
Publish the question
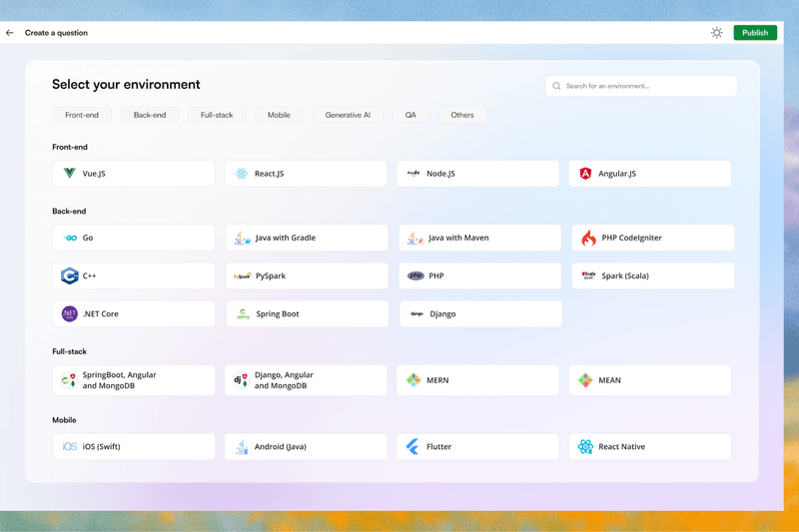[x=755, y=33]
